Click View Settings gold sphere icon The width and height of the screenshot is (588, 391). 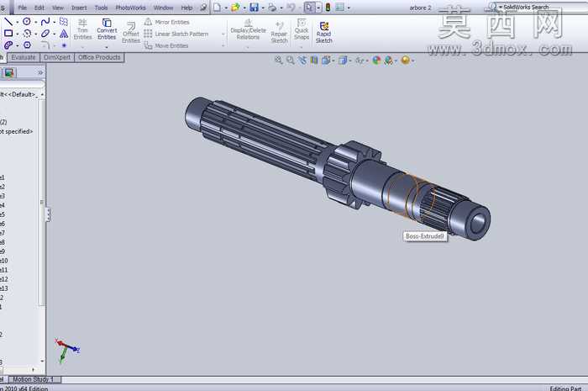click(405, 60)
